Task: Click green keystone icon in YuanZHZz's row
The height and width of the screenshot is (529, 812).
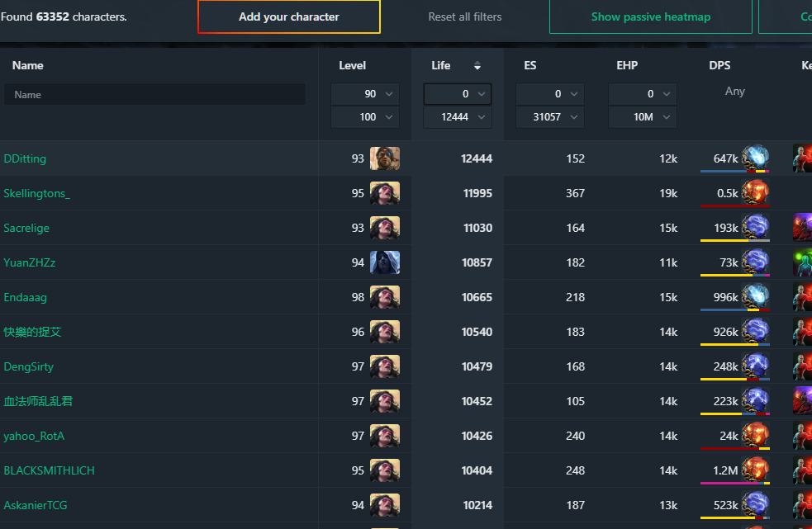Action: (x=803, y=262)
